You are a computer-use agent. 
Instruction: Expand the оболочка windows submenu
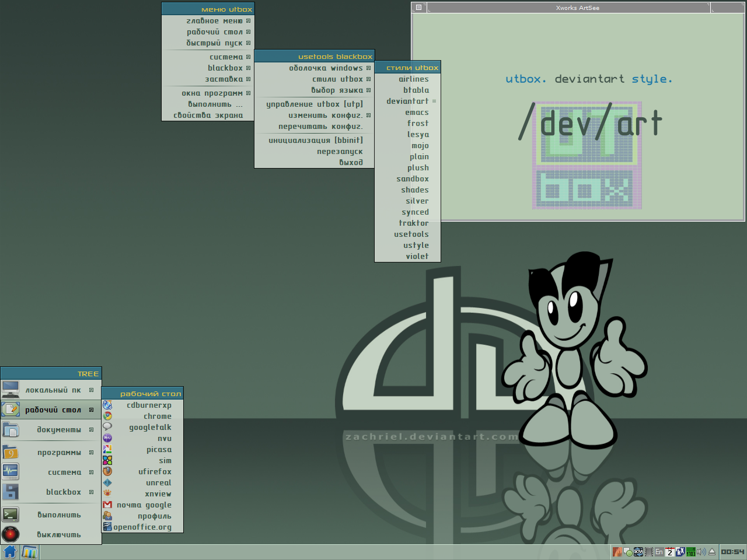click(326, 68)
